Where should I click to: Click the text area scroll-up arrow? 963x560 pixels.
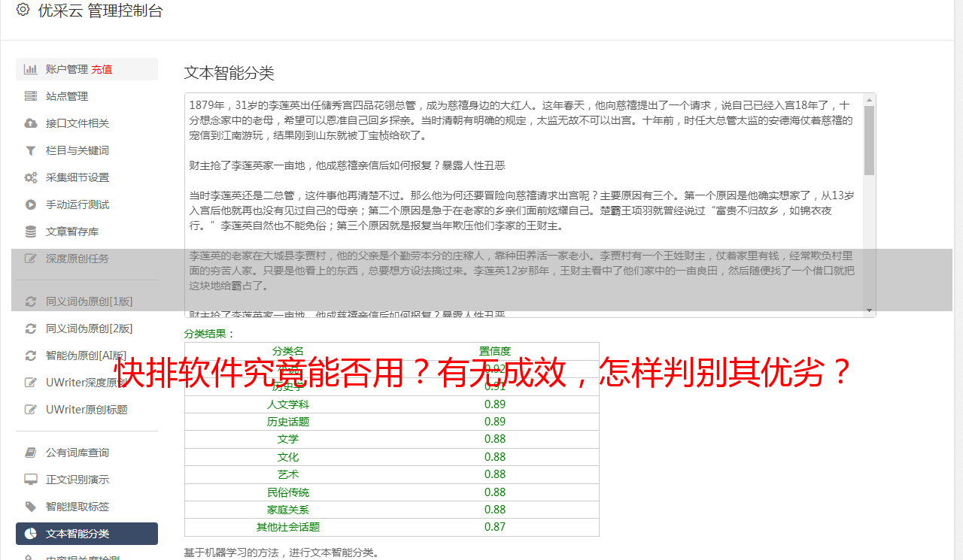click(x=870, y=100)
